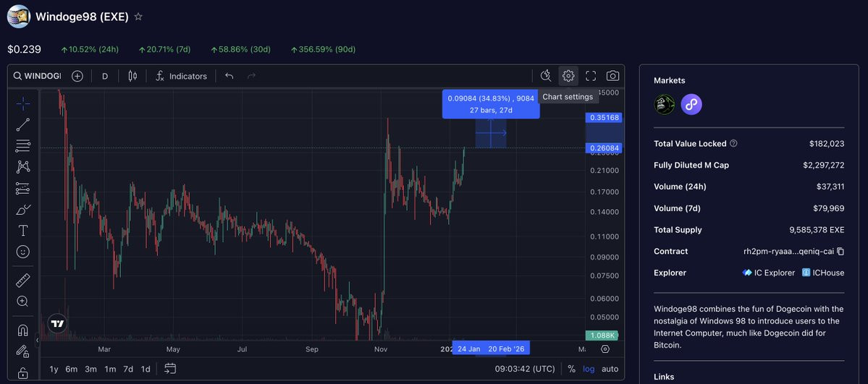Select the pattern drawing tool

click(x=22, y=166)
